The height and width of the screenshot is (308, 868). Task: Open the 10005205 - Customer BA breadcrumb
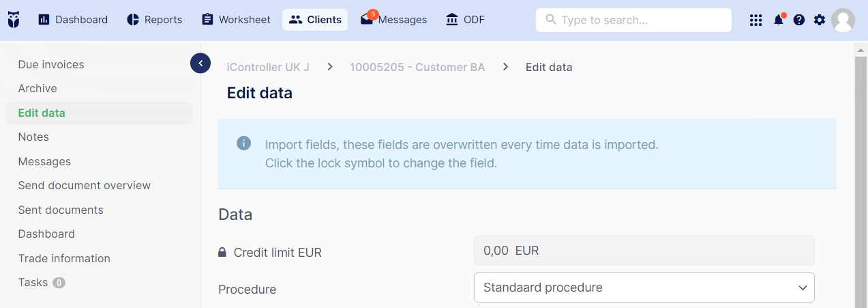tap(417, 67)
